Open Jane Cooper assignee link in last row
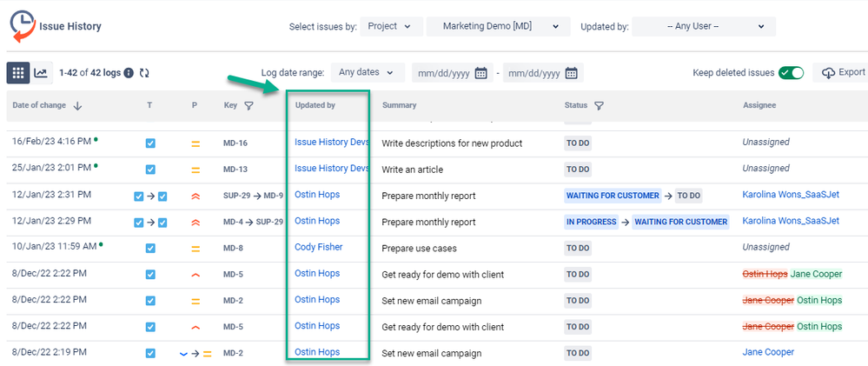The image size is (868, 366). 768,352
